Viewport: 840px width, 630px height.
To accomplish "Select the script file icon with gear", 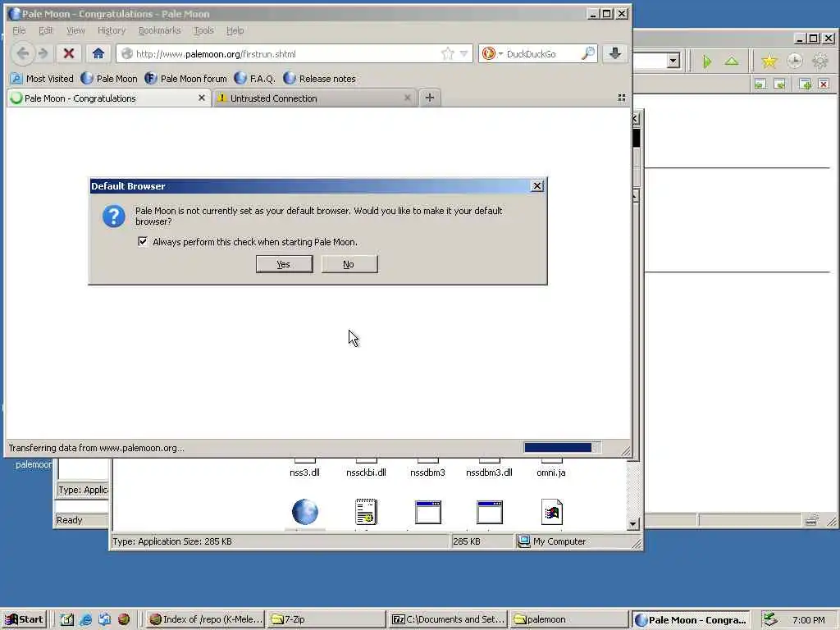I will [367, 512].
